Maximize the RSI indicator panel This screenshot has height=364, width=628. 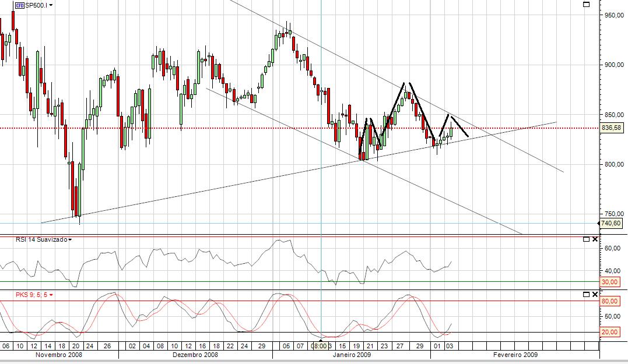[x=587, y=239]
